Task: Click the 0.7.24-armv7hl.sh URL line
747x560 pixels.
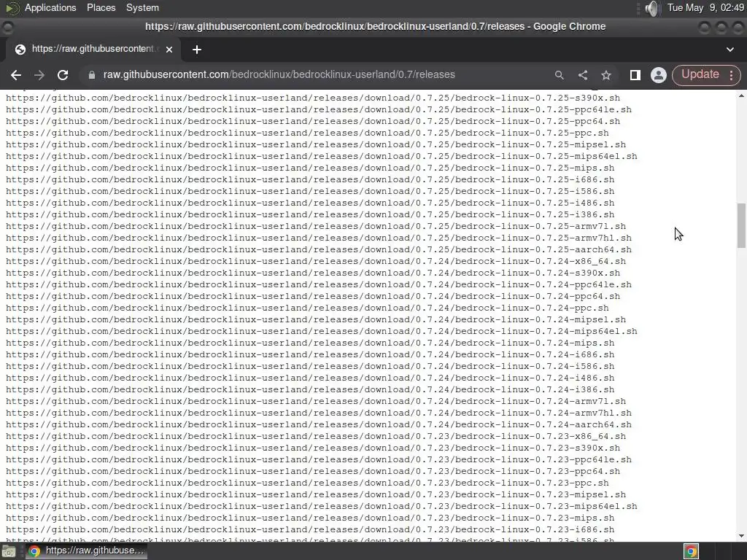Action: click(x=319, y=413)
